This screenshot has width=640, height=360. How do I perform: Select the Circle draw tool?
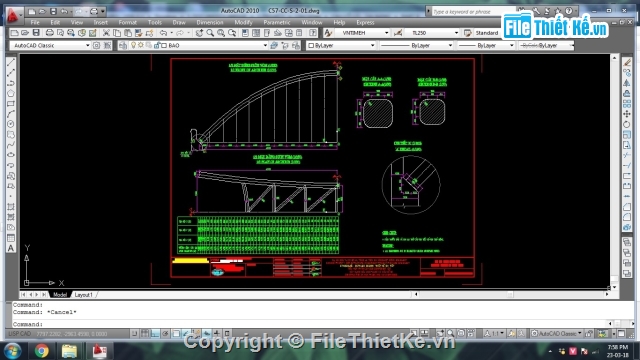click(11, 124)
